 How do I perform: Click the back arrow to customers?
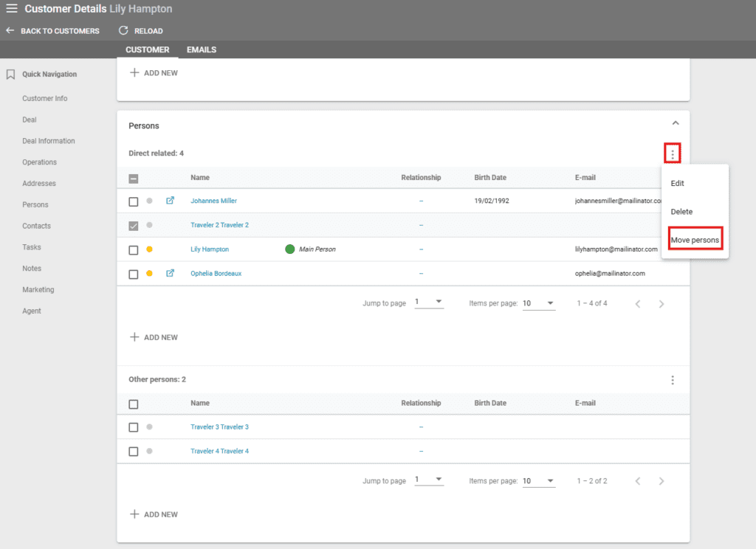[x=10, y=31]
